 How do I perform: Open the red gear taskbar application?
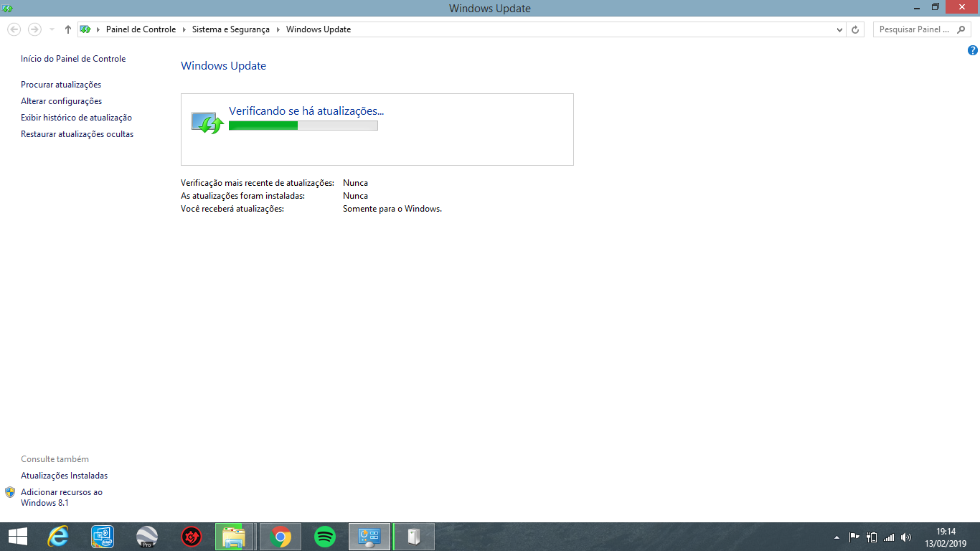tap(192, 537)
